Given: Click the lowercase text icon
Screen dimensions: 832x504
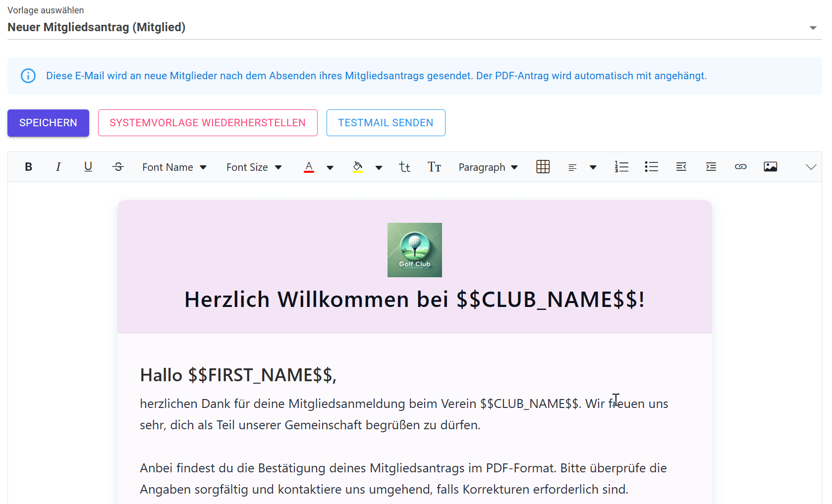Looking at the screenshot, I should [405, 167].
